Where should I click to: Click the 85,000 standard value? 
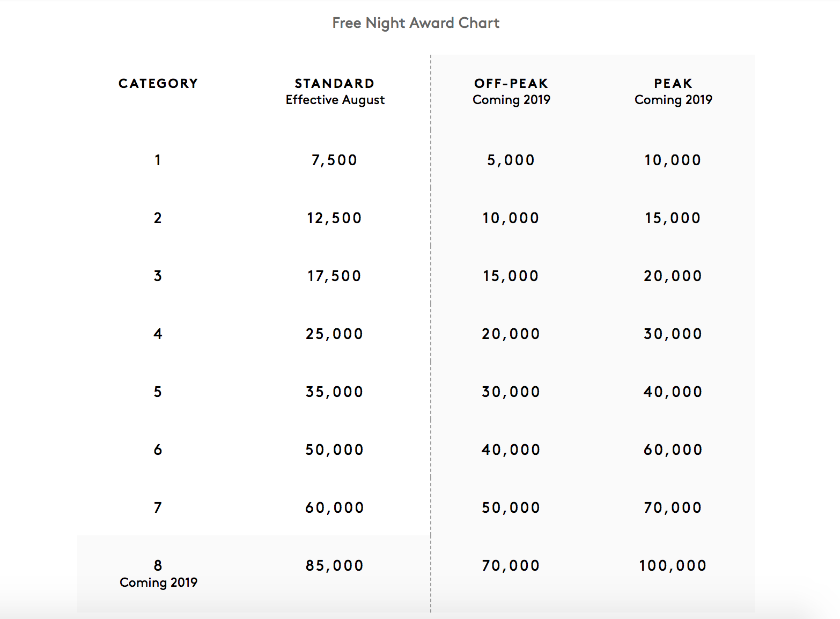[x=334, y=565]
